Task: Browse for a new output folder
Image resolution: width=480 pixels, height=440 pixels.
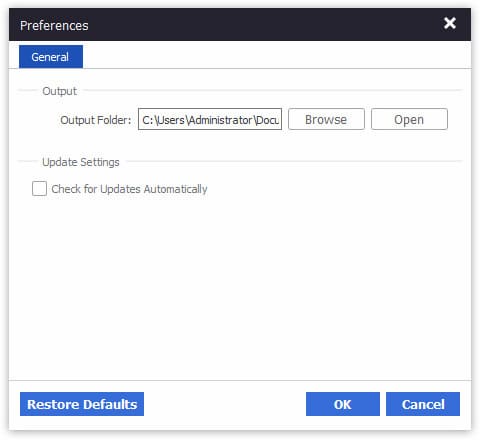Action: pyautogui.click(x=326, y=119)
